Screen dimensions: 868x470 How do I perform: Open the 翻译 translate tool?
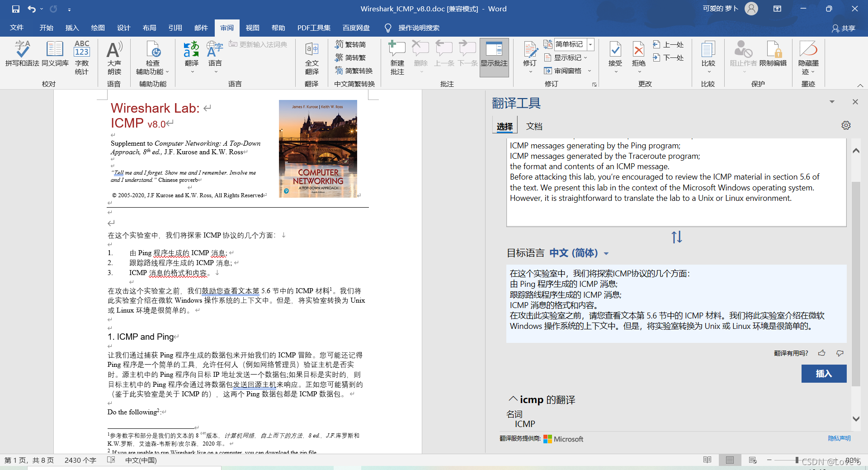coord(192,57)
